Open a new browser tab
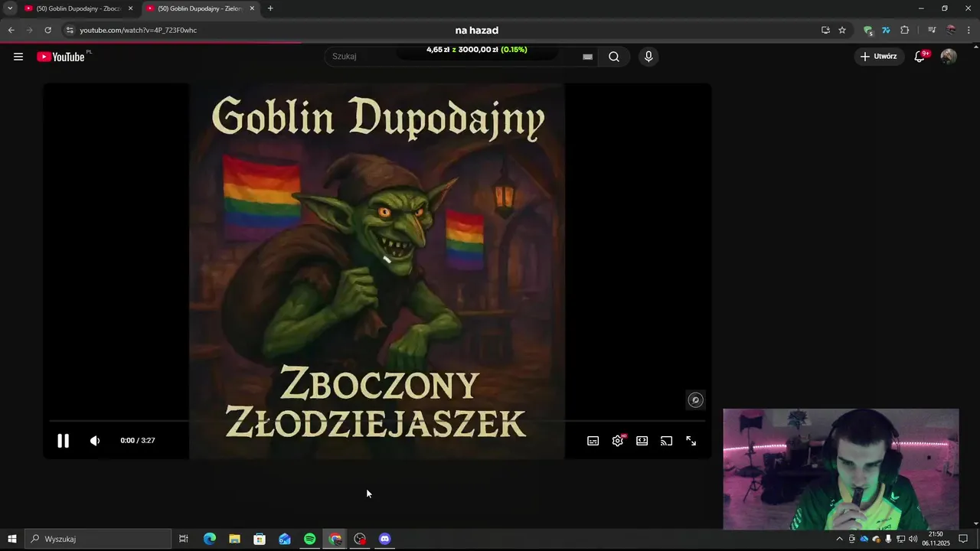 270,8
